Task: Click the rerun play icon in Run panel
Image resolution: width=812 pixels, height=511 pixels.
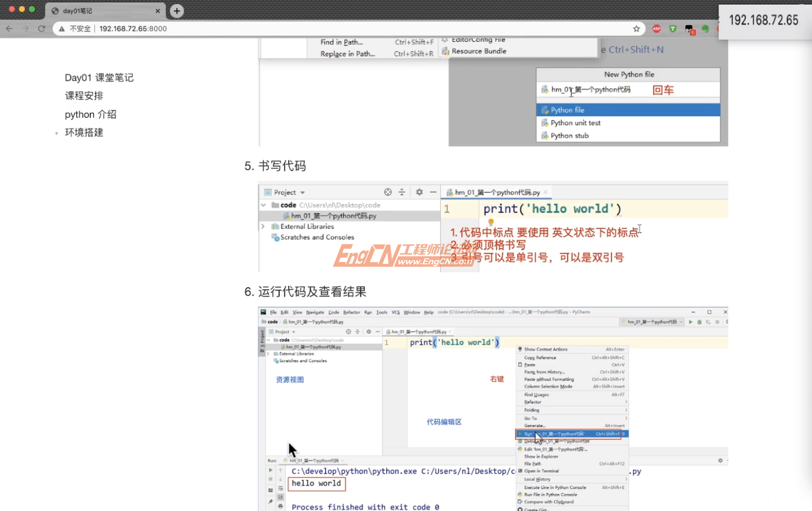Action: [x=271, y=470]
